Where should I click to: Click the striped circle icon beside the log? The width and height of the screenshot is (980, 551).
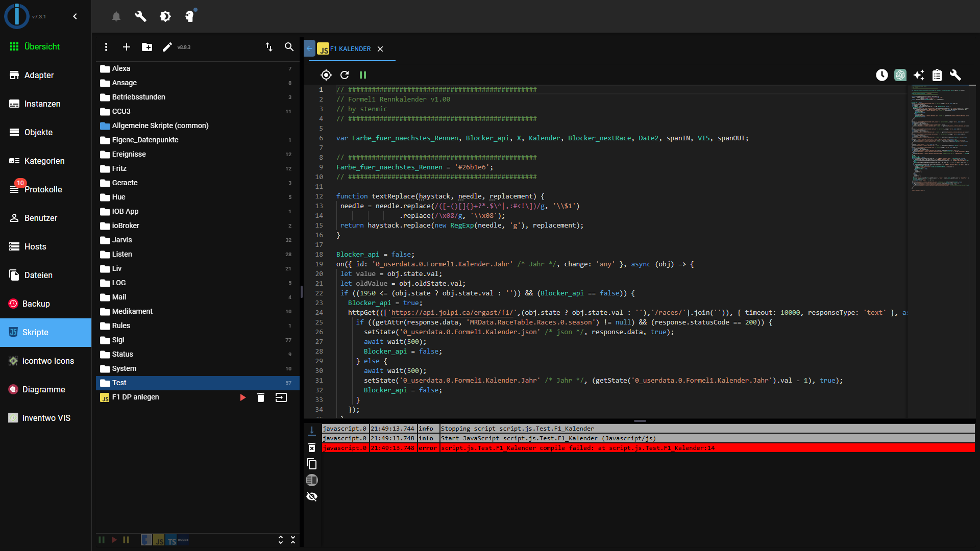(312, 480)
